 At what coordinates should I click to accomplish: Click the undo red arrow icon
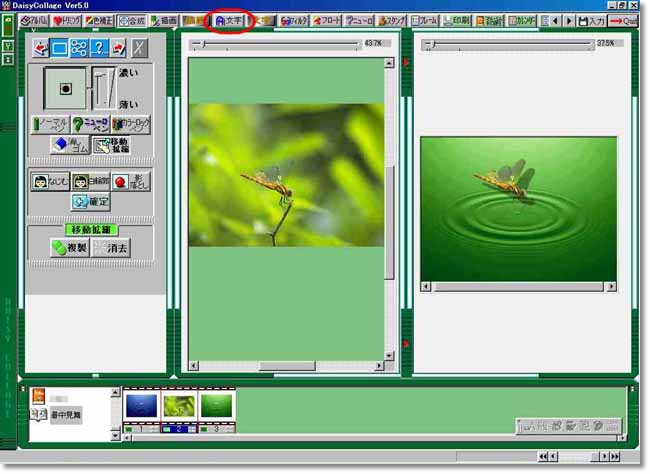41,48
